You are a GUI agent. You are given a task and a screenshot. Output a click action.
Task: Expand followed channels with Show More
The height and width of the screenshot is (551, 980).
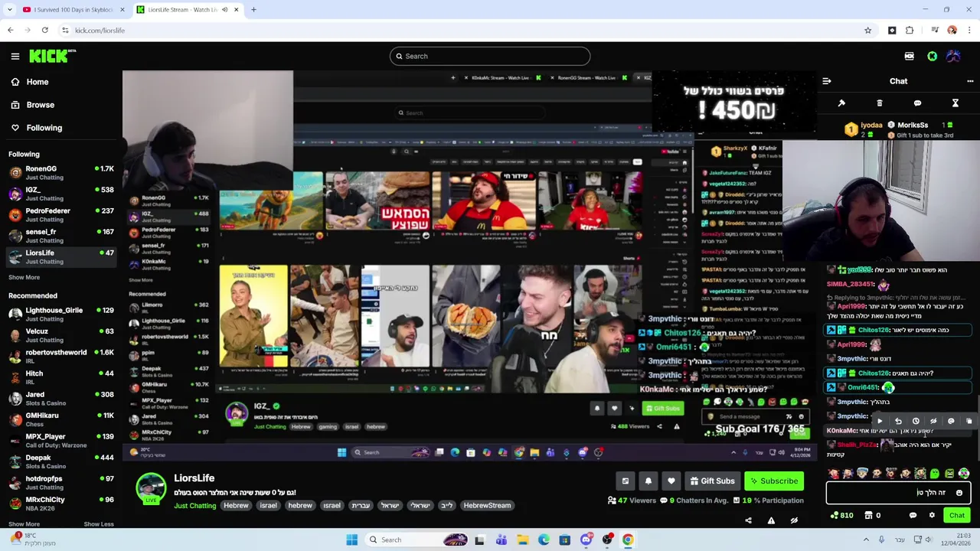tap(24, 278)
